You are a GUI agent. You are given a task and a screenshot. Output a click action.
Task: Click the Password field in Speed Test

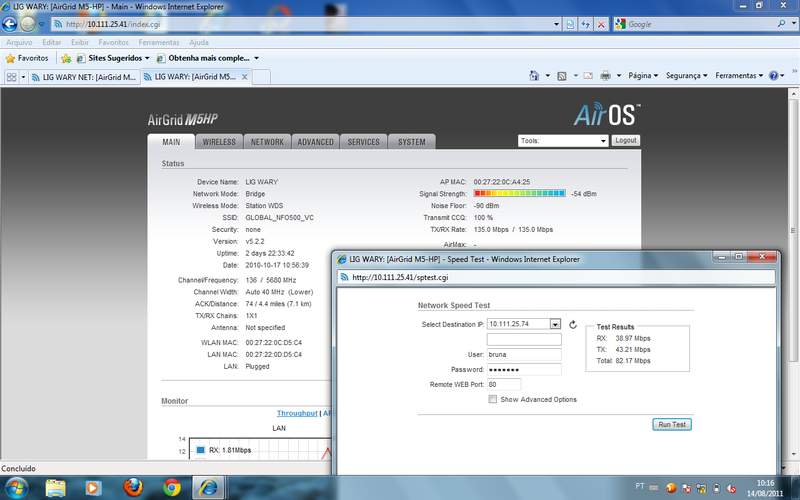coord(524,369)
